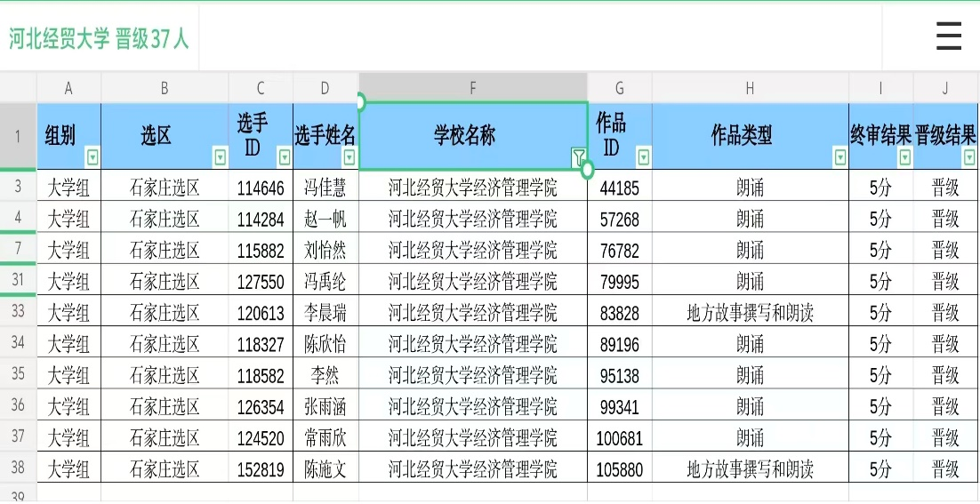Click 5分 cell in 赵一帆 row
980x504 pixels.
[x=880, y=218]
